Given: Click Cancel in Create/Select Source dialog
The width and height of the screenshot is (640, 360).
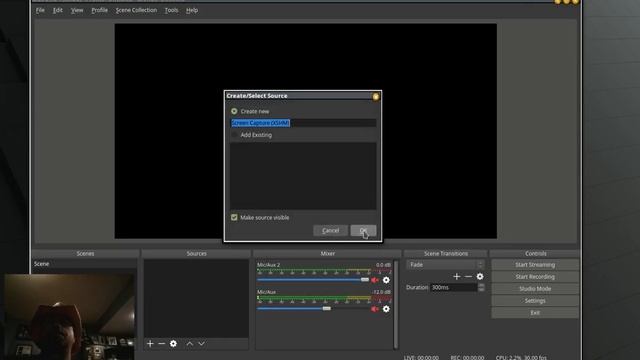Looking at the screenshot, I should 331,231.
